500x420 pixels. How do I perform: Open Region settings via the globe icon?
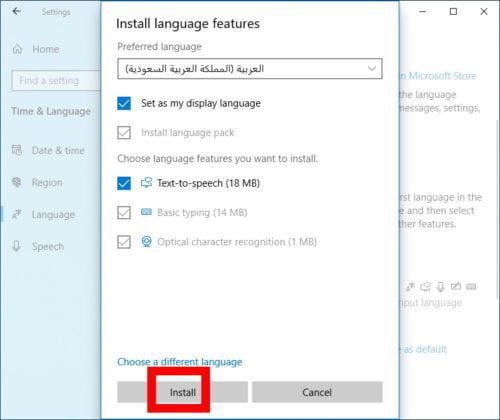click(17, 182)
